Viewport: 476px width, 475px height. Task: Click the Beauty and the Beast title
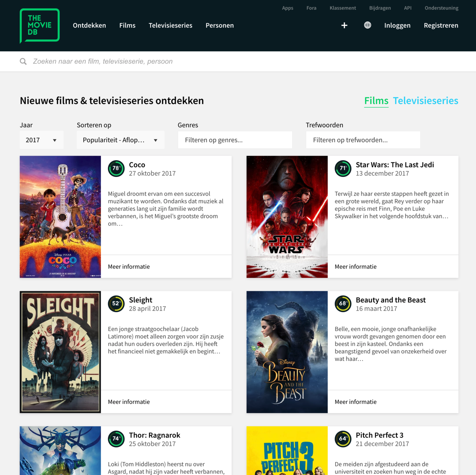pos(391,300)
